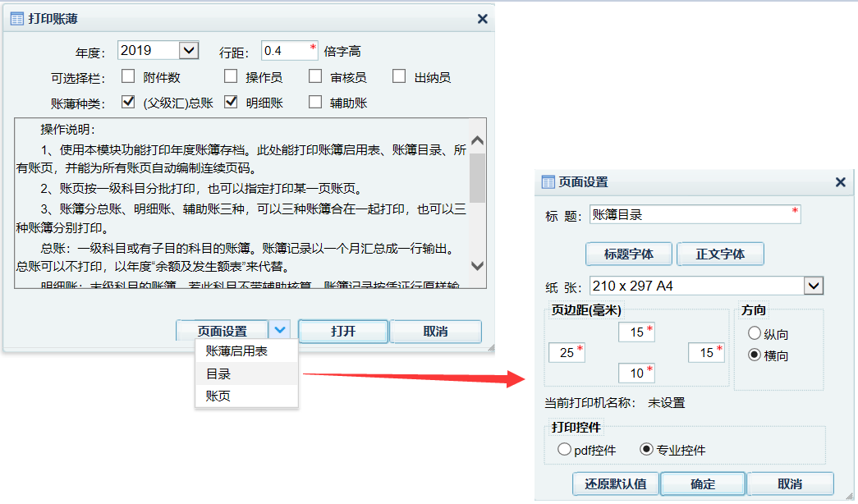Select the 纵向 orientation radio button
Screen dimensions: 858x504
(755, 332)
